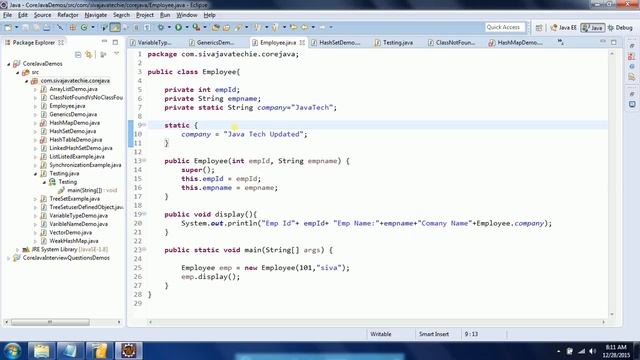The width and height of the screenshot is (640, 360).
Task: Click the Employee.java file icon in the tree
Action: click(x=44, y=106)
